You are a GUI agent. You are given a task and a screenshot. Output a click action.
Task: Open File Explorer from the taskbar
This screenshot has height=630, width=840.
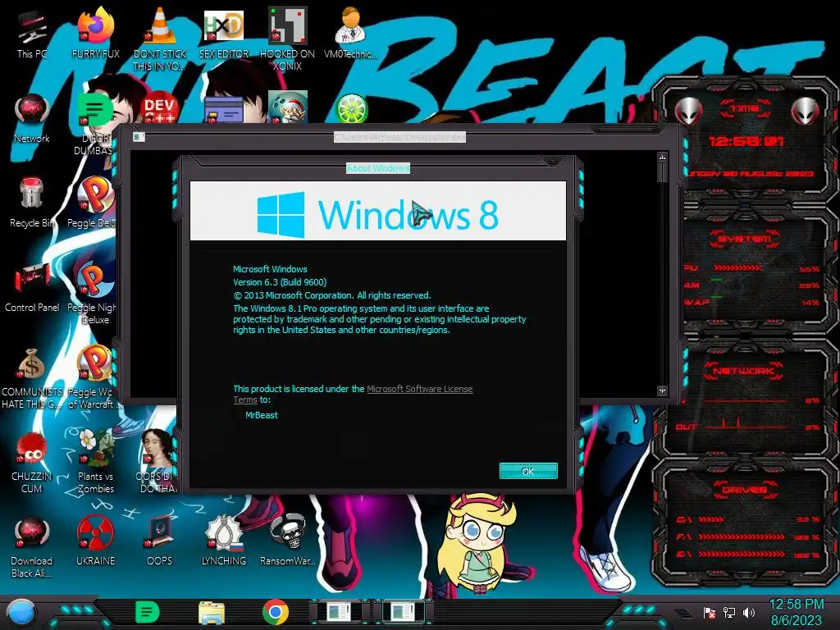click(212, 612)
